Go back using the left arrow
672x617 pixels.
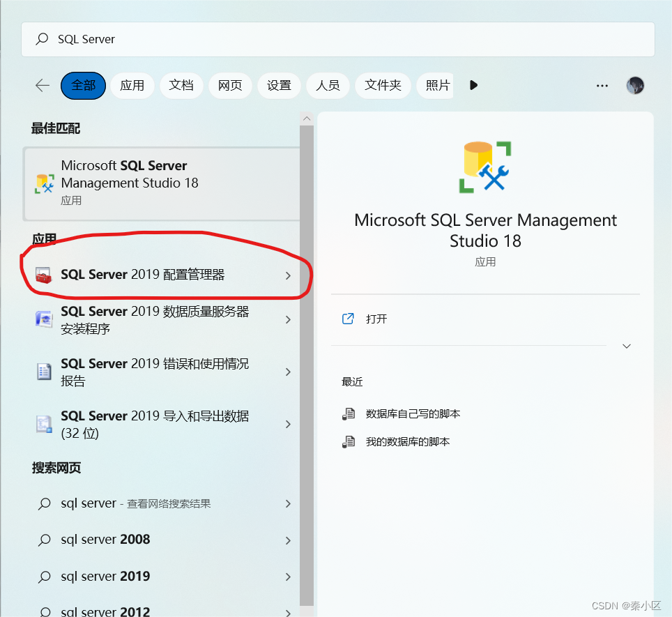point(43,85)
